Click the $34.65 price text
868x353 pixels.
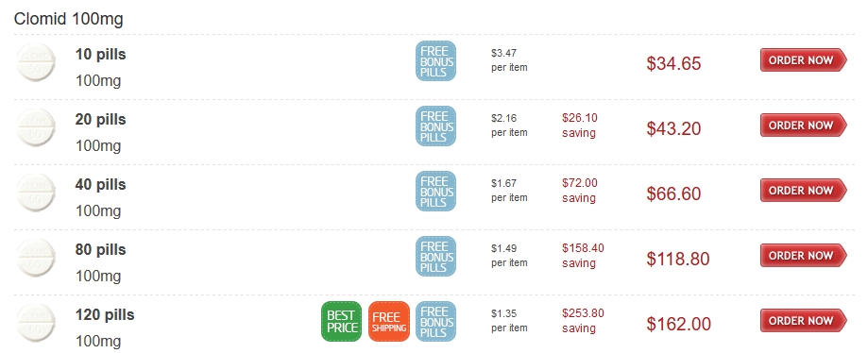(673, 63)
